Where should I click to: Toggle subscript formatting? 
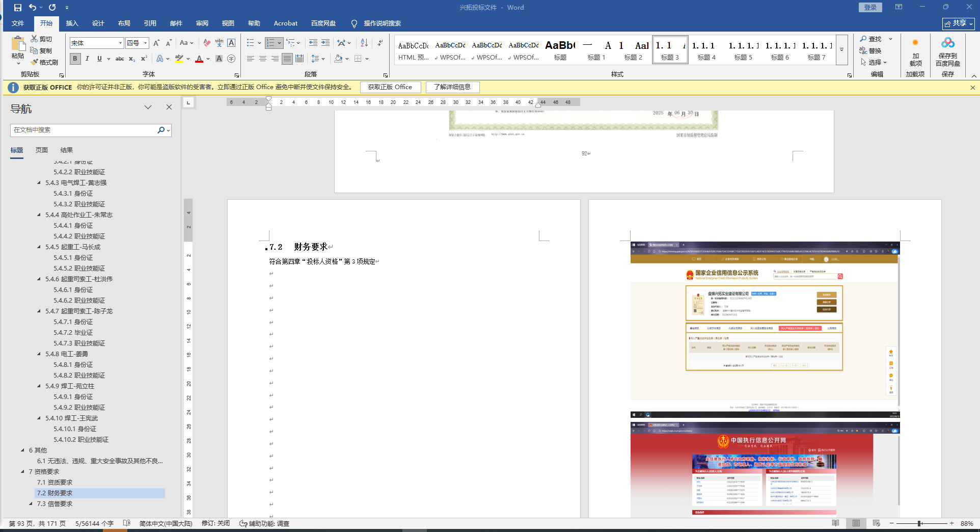click(132, 59)
